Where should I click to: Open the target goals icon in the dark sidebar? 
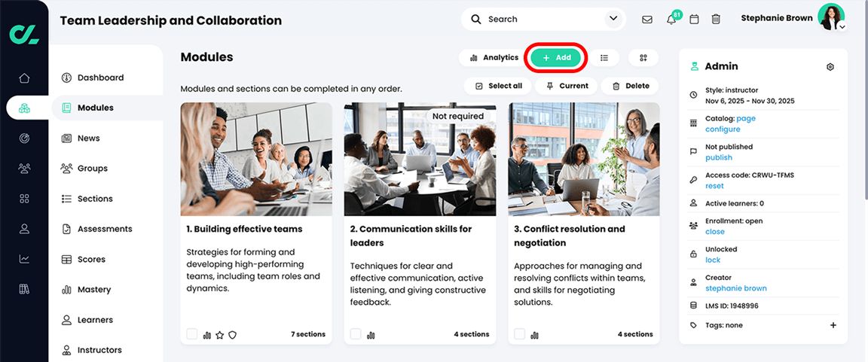[x=24, y=138]
